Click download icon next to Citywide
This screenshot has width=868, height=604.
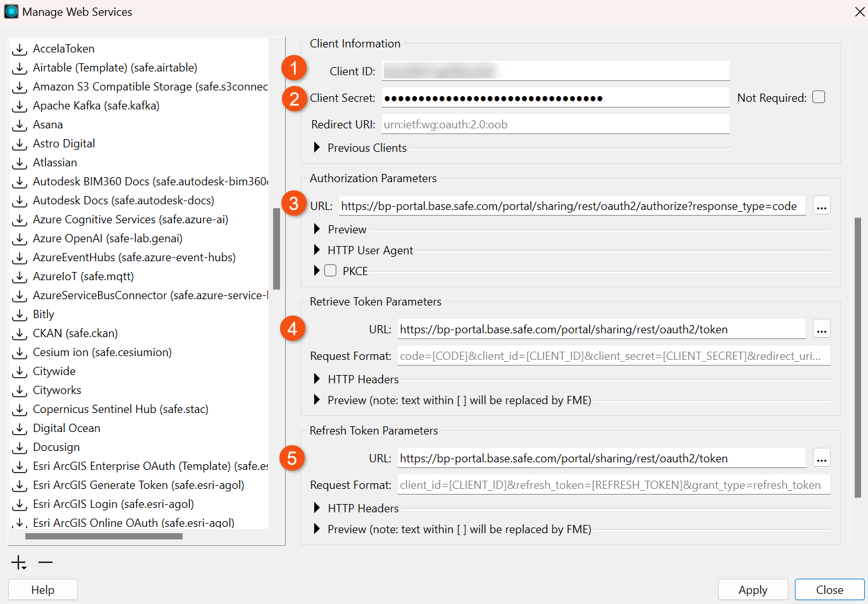point(20,372)
